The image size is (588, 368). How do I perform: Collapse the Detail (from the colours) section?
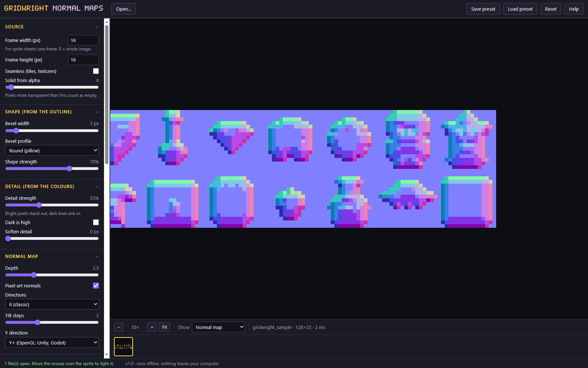pyautogui.click(x=97, y=187)
